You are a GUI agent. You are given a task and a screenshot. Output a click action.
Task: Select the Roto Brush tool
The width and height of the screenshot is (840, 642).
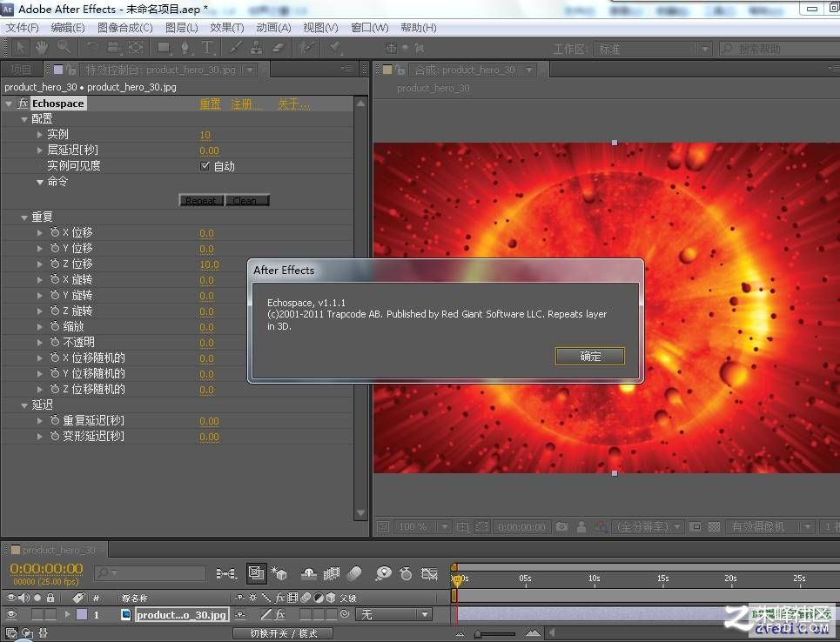point(307,48)
